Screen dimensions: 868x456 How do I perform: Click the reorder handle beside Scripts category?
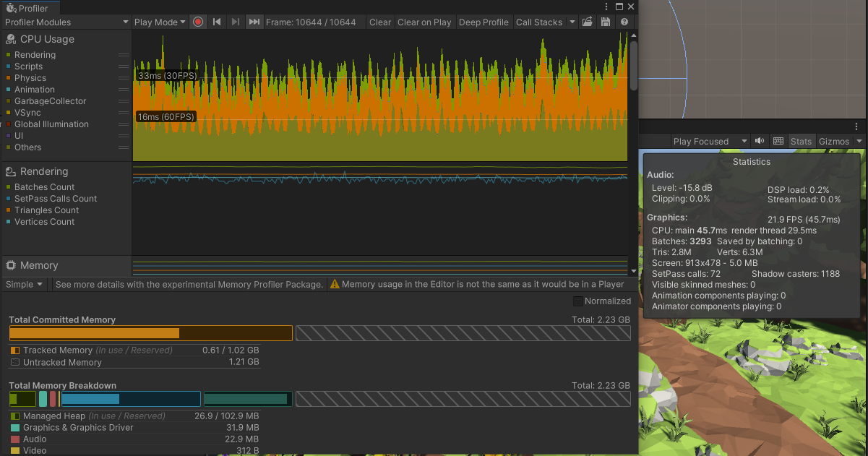tap(124, 66)
